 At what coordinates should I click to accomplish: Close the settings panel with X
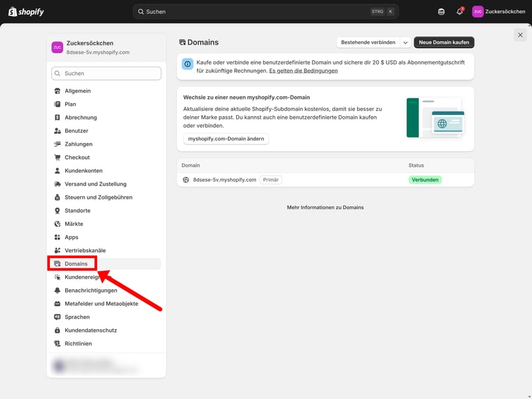520,35
